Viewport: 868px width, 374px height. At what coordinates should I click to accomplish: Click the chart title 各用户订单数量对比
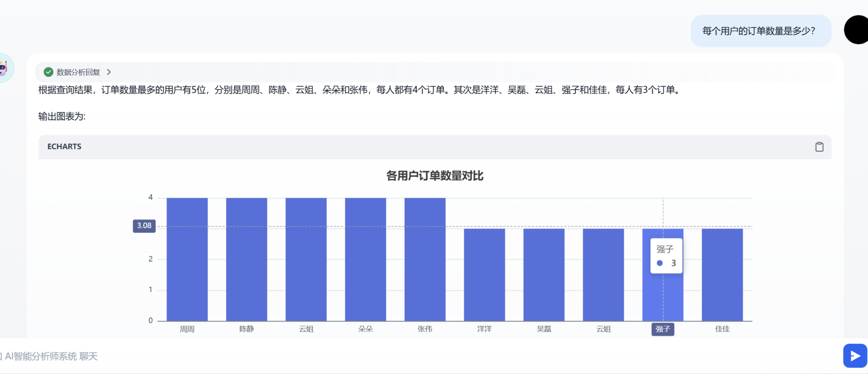click(435, 176)
